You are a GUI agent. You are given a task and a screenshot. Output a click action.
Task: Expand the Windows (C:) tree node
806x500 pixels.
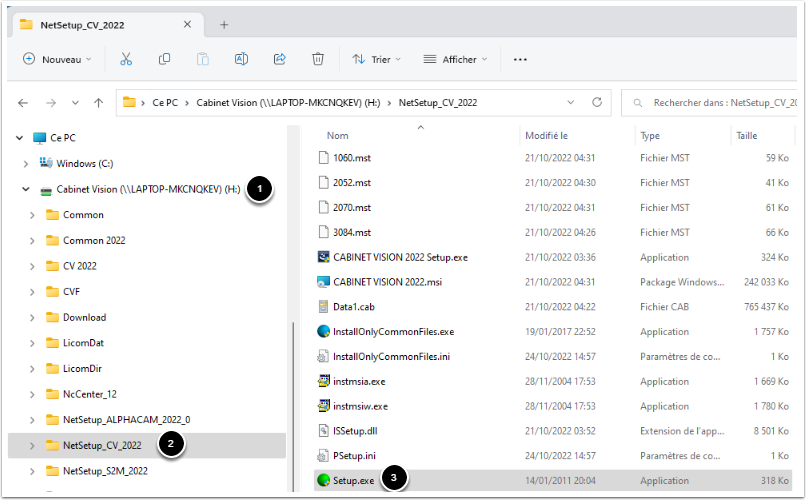pos(26,163)
